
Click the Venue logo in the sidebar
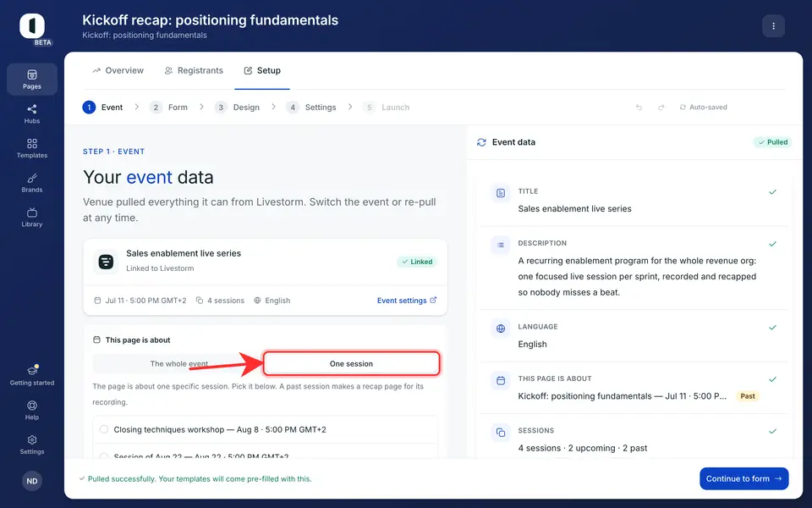[32, 26]
